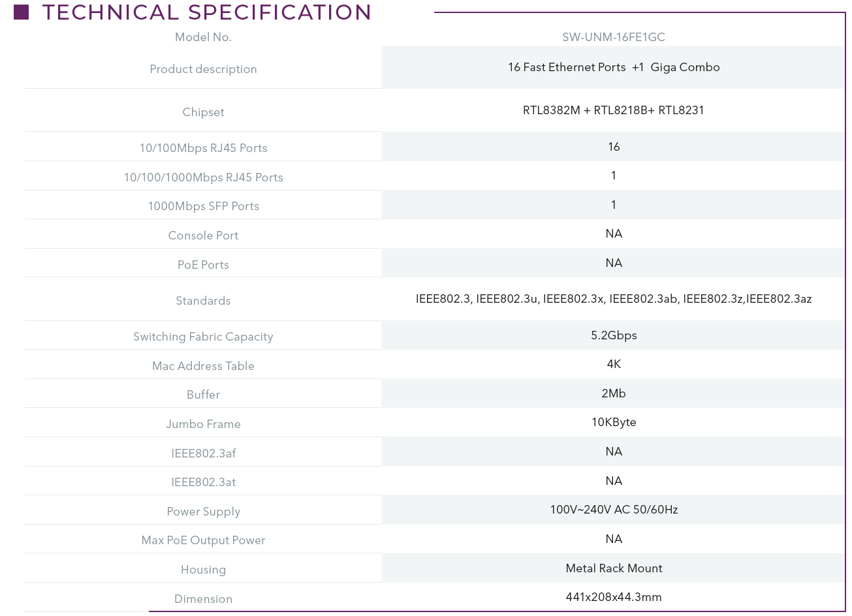852x616 pixels.
Task: Select the Product description label
Action: (x=203, y=69)
